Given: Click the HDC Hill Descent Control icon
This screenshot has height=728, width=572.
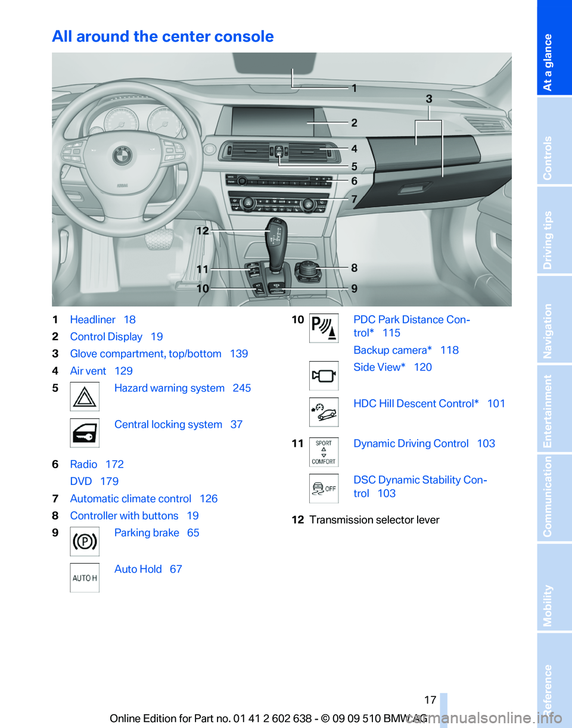Looking at the screenshot, I should (324, 412).
